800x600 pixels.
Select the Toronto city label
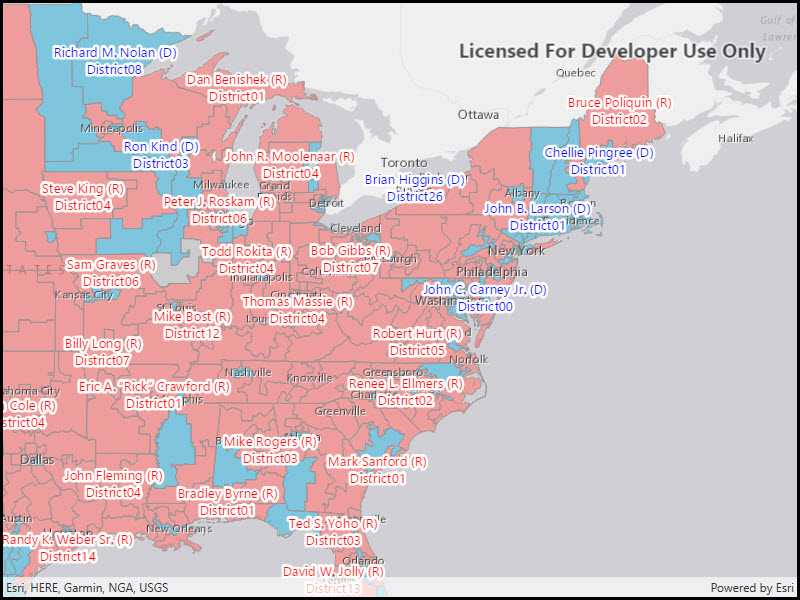[404, 163]
